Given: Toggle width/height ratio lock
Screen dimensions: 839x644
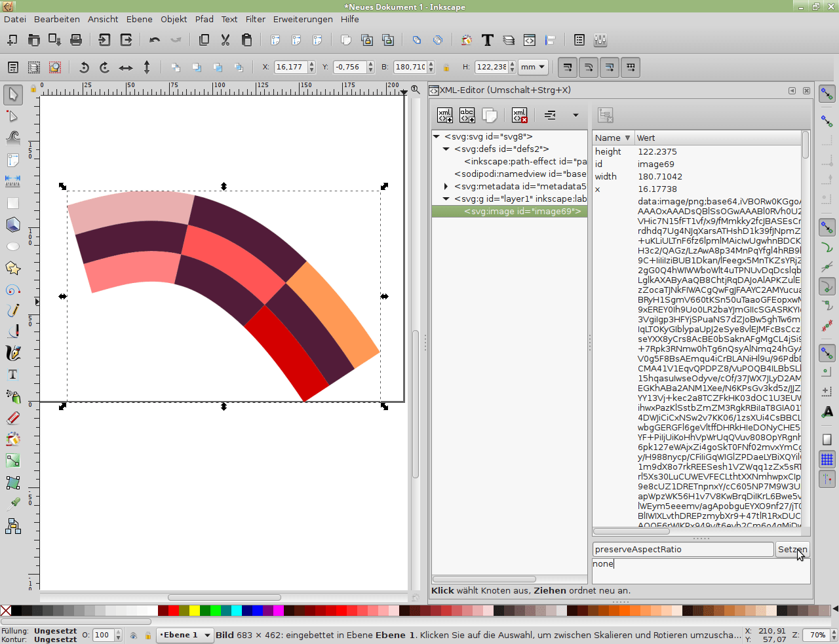Looking at the screenshot, I should point(446,67).
